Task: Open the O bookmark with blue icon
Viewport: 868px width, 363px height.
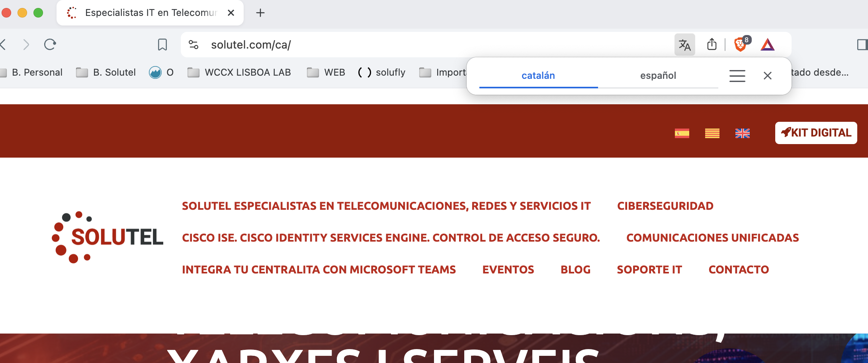Action: tap(161, 72)
